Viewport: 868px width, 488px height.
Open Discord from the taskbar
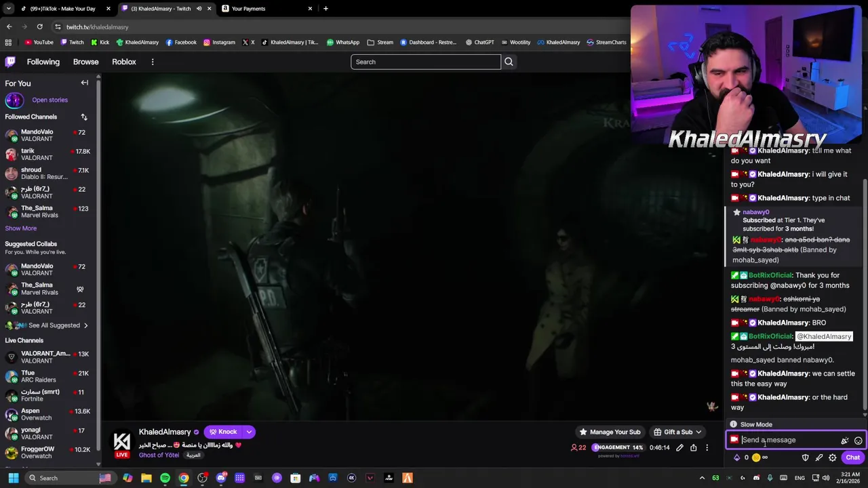(x=221, y=478)
